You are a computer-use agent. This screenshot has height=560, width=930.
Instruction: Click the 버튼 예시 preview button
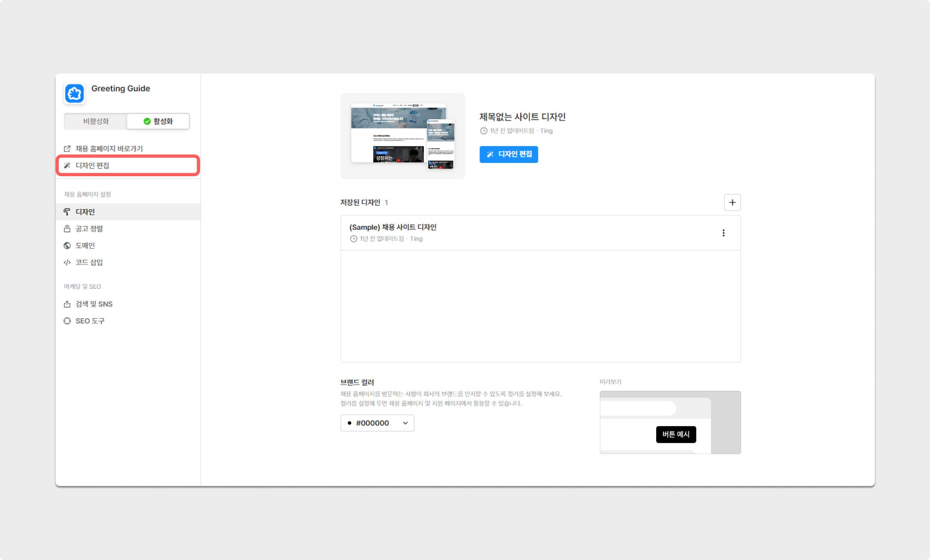[x=676, y=434]
